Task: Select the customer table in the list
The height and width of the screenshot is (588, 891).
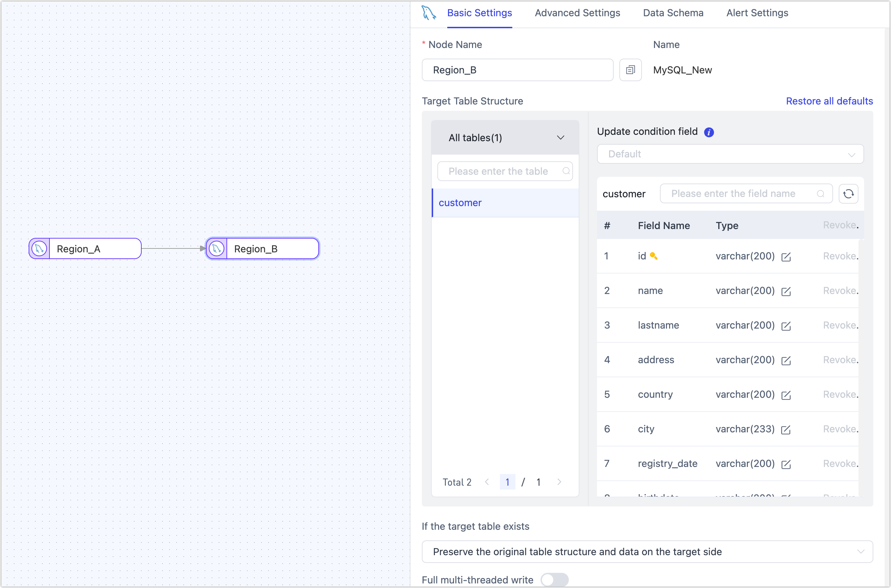Action: 460,203
